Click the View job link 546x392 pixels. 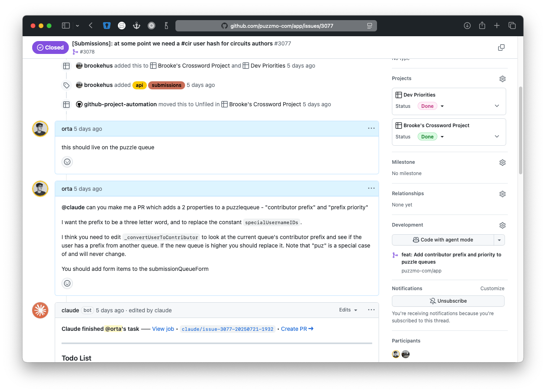163,329
